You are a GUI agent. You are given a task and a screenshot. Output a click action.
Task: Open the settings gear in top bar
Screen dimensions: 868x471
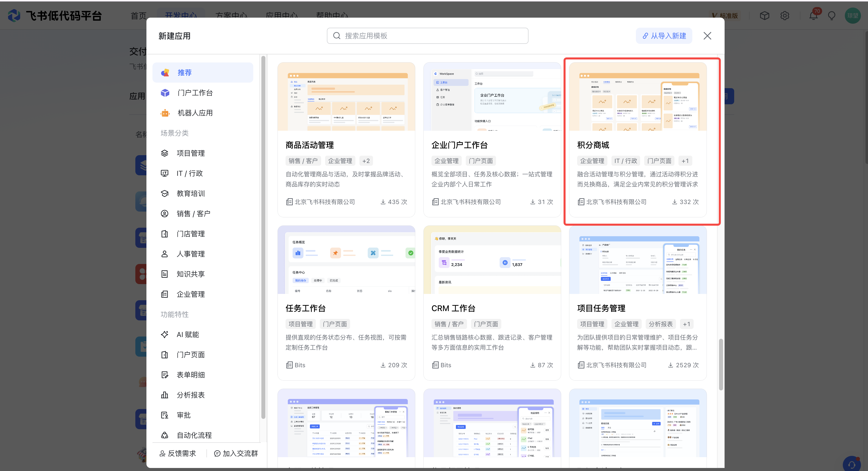click(785, 16)
